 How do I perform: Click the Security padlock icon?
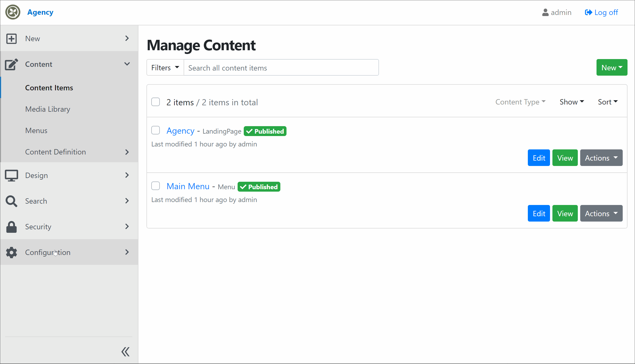[x=11, y=227]
